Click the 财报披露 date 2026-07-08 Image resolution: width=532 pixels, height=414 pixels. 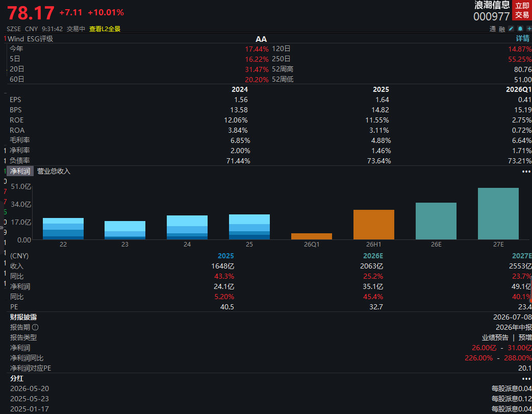[x=512, y=317]
